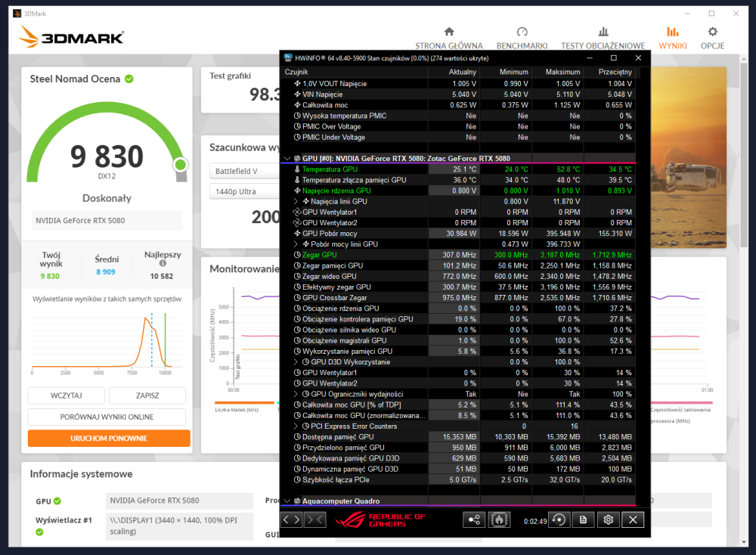
Task: Select the Zegar pamięci GPU row
Action: (458, 265)
